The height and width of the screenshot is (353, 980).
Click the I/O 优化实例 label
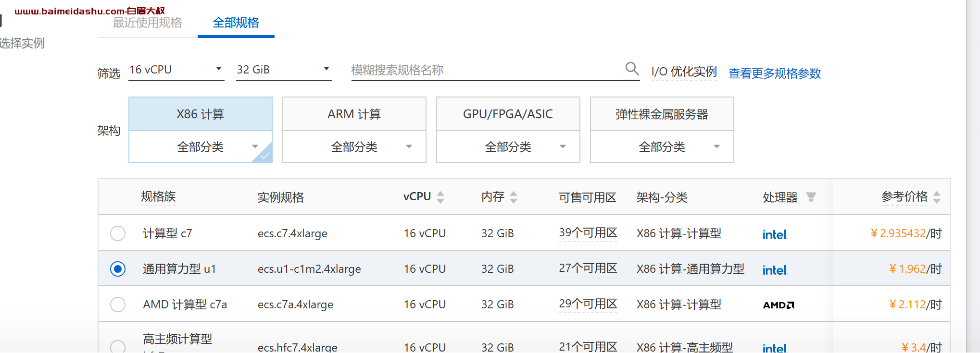pyautogui.click(x=684, y=72)
